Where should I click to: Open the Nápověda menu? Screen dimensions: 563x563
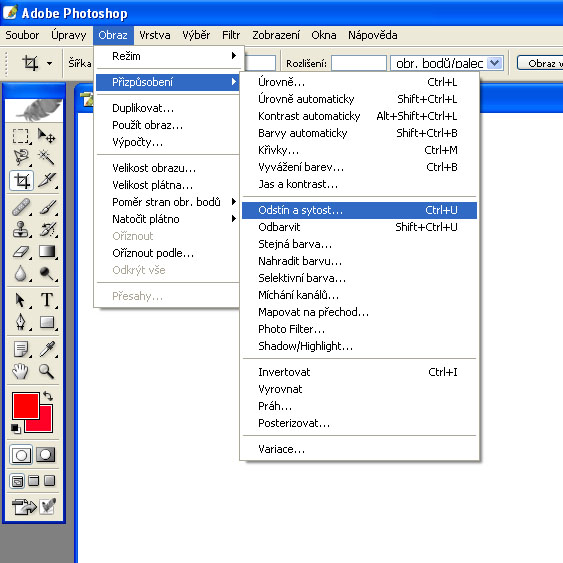(373, 35)
